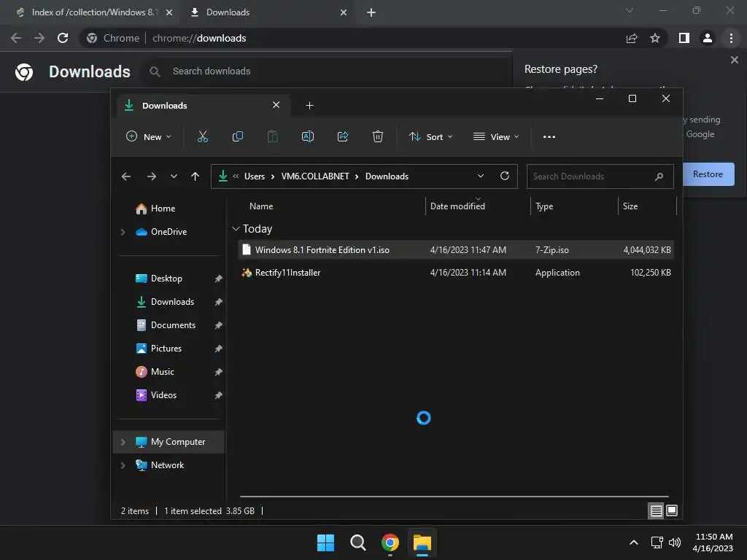Go back in File Explorer navigation
The width and height of the screenshot is (747, 560).
click(126, 176)
